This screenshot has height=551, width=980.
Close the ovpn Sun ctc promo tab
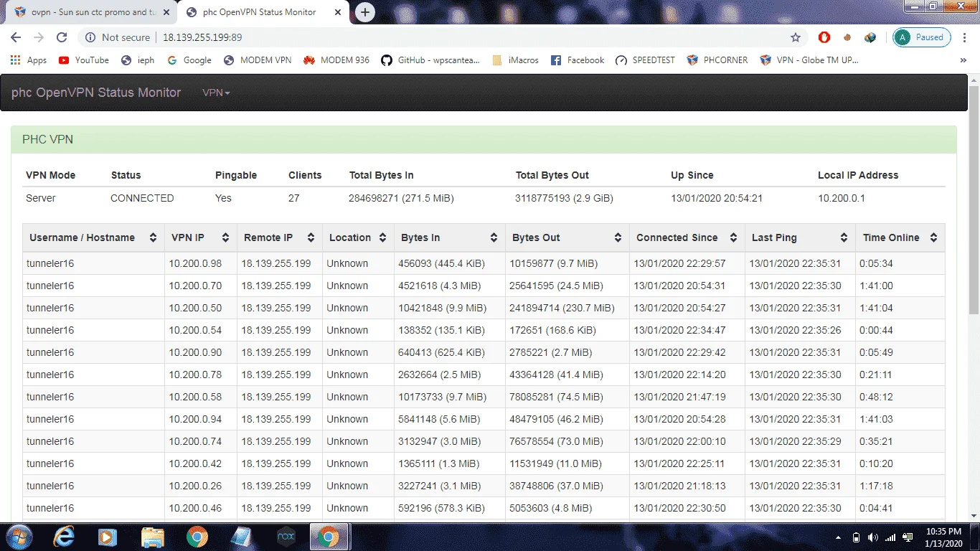(165, 12)
